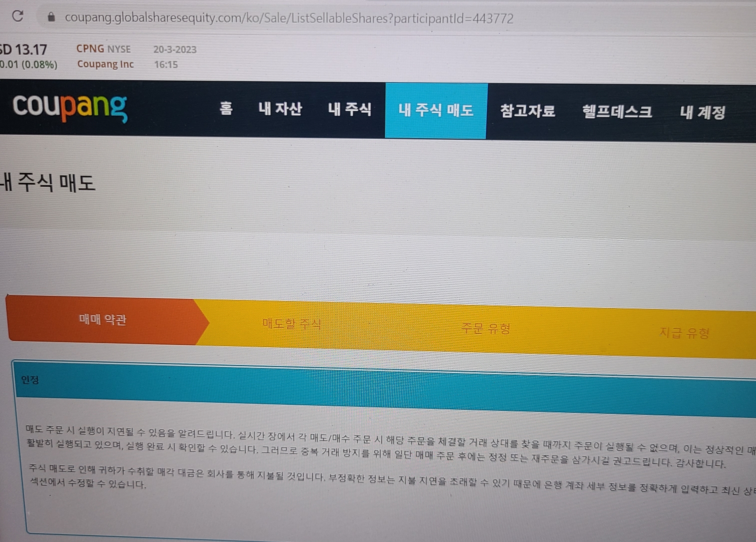Viewport: 756px width, 542px height.
Task: Click the Coupang Inc company name
Action: 105,64
